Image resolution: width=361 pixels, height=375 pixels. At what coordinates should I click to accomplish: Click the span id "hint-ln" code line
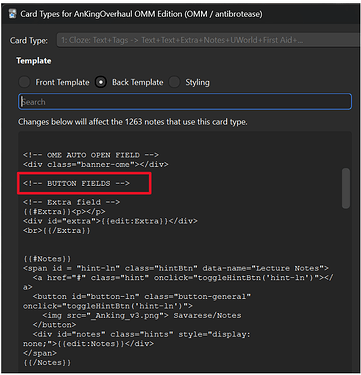(x=176, y=268)
